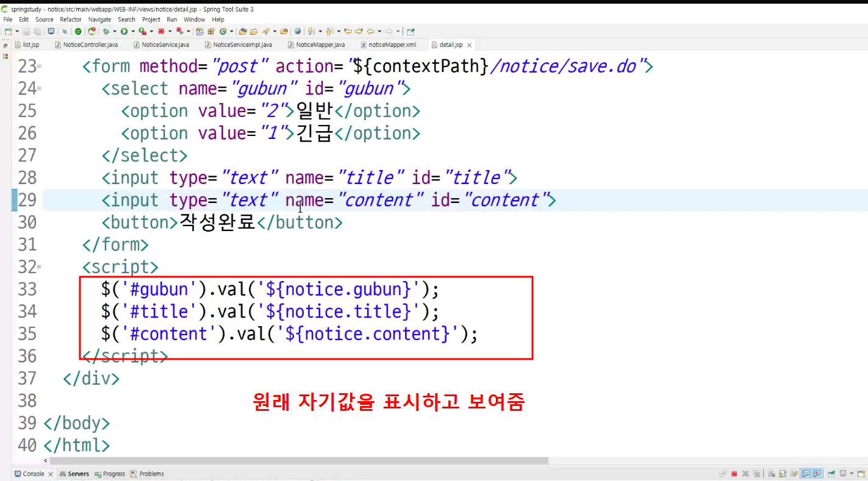Click the Forward navigation arrow icon

point(389,31)
